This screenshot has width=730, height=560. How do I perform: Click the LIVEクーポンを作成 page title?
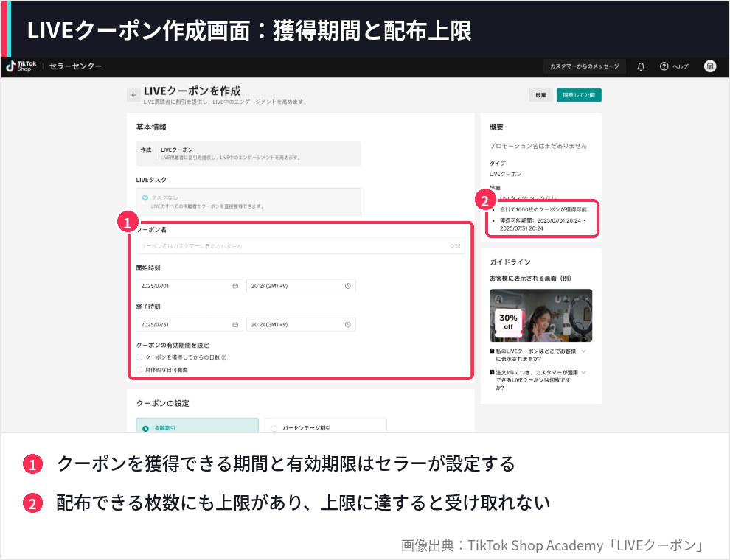192,91
